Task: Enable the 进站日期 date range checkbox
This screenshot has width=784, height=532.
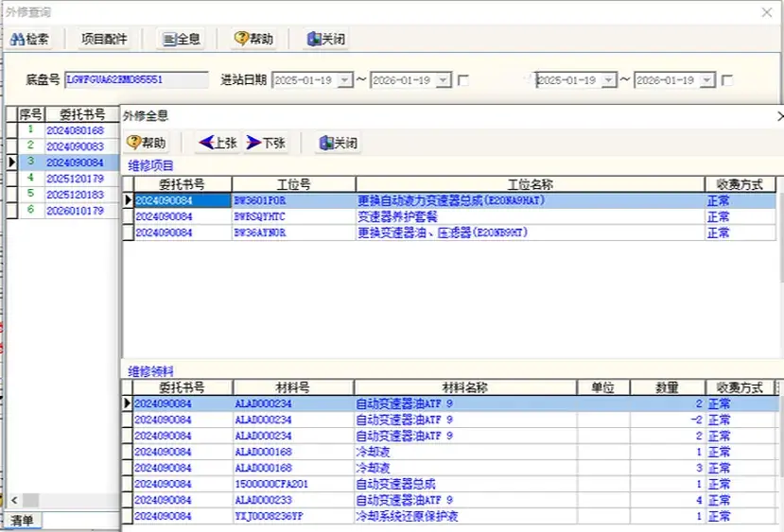Action: [463, 81]
